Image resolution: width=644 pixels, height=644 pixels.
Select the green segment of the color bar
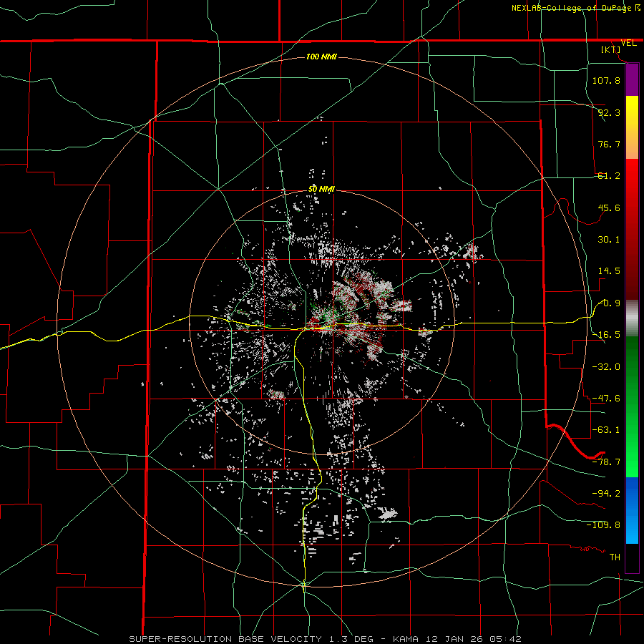pos(632,407)
